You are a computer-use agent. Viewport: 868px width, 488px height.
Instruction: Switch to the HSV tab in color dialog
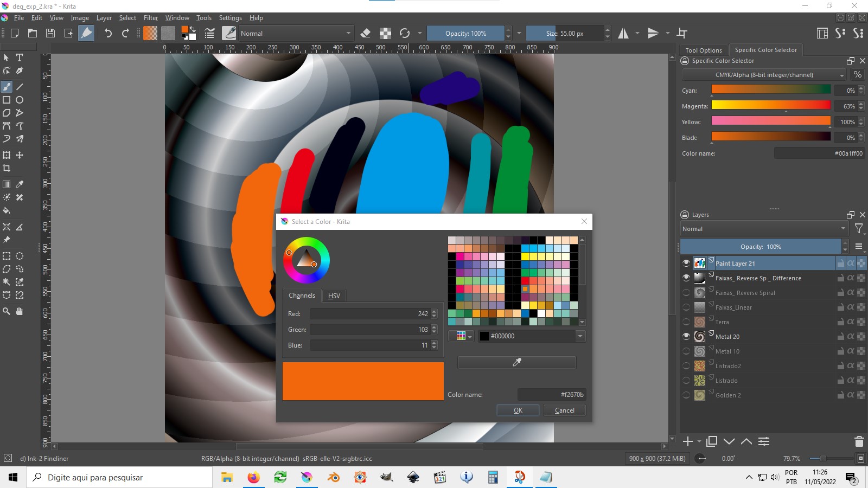[x=334, y=296]
